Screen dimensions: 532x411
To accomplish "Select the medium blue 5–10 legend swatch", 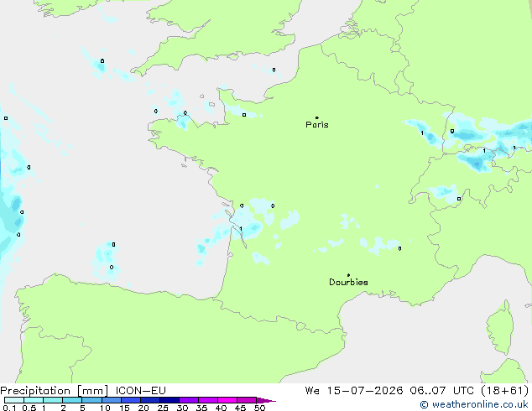I will [x=92, y=400].
